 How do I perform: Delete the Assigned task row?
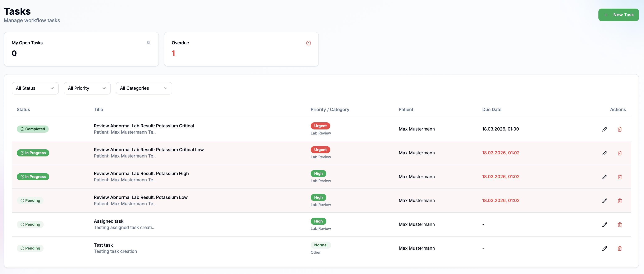[x=620, y=224]
